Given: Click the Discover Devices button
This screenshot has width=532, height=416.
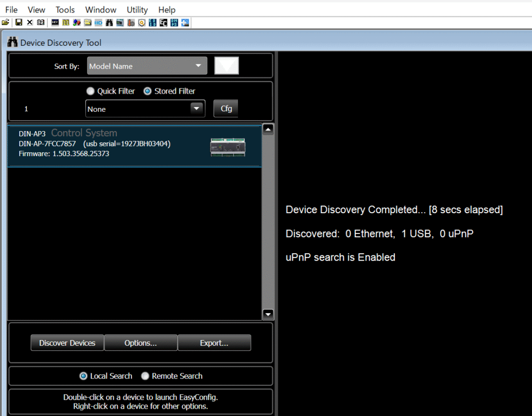Looking at the screenshot, I should 67,343.
